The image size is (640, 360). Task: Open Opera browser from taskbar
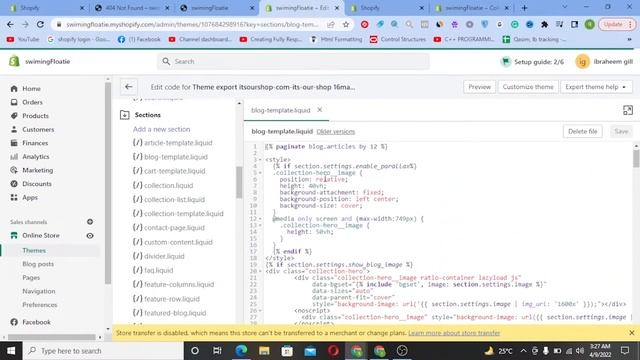pyautogui.click(x=333, y=351)
